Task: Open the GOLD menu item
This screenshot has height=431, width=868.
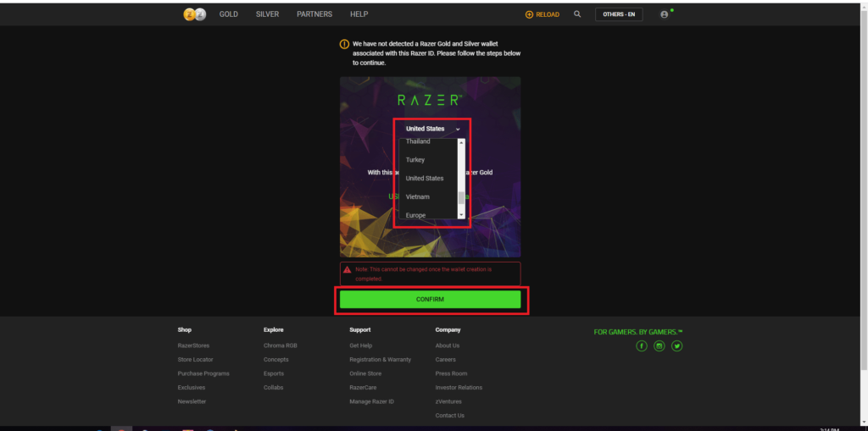Action: pos(229,14)
